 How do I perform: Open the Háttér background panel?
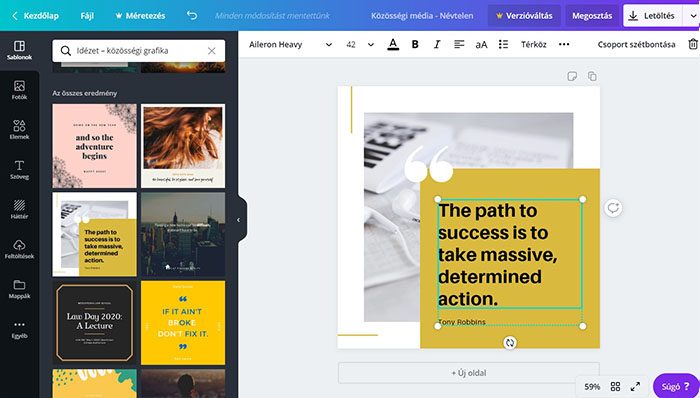(x=19, y=209)
